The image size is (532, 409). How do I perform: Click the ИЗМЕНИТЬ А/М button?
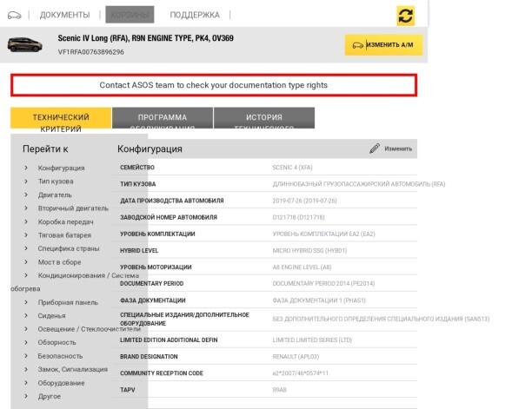pyautogui.click(x=383, y=45)
